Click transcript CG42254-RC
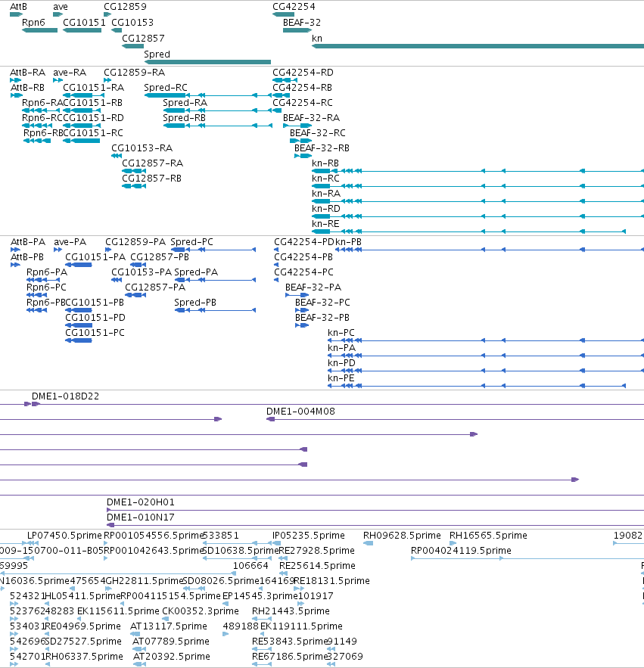 click(275, 110)
